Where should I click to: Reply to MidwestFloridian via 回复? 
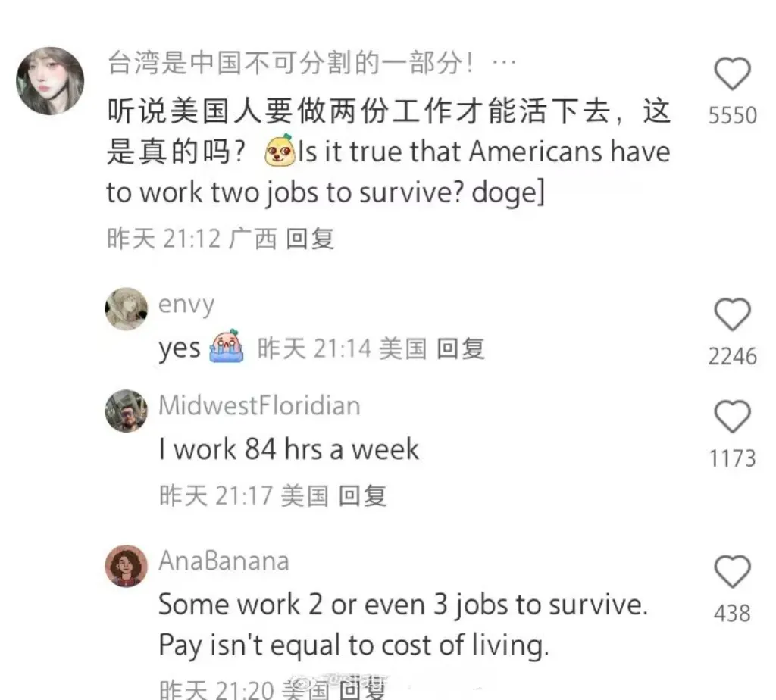click(362, 495)
